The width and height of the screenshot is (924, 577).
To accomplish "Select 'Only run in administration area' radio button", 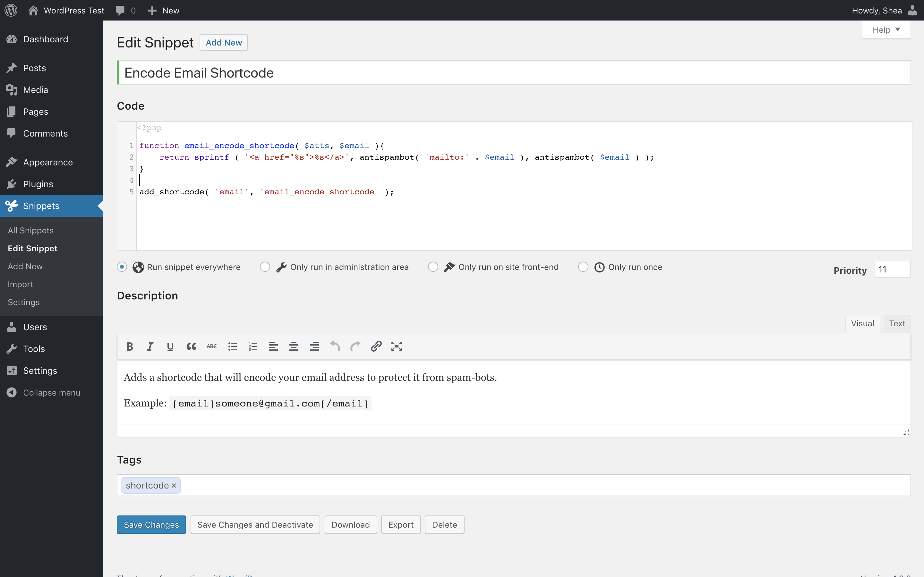I will click(265, 267).
